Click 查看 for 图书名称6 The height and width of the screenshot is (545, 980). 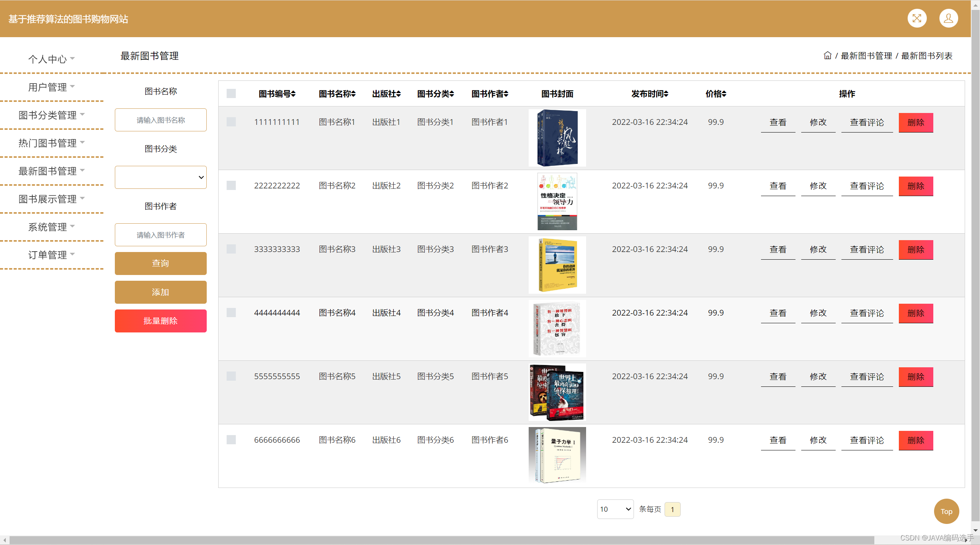point(778,440)
